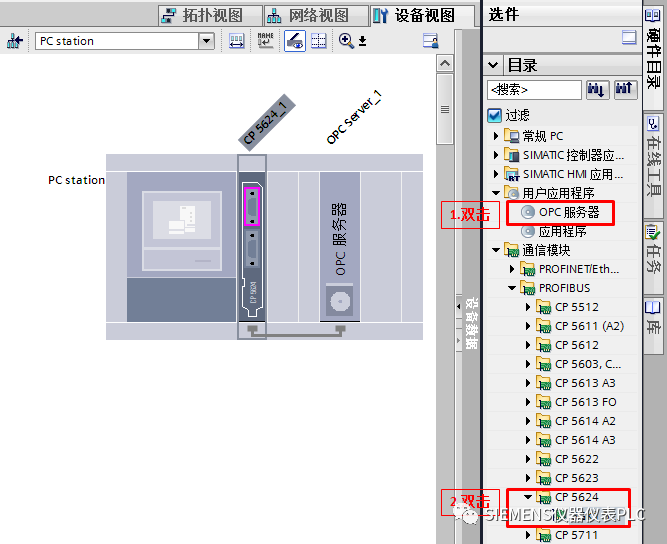Open the zoom level dropdown arrow
Screen dimensions: 667x544
[362, 41]
